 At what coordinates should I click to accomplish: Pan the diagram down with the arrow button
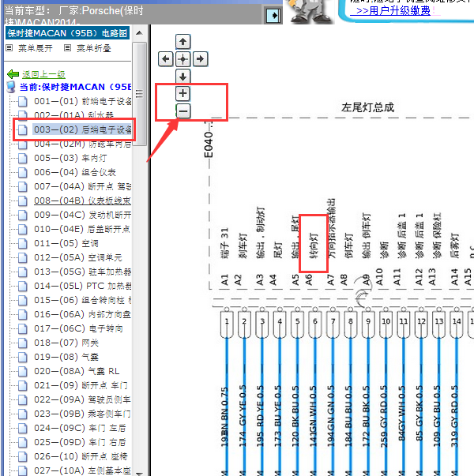(x=182, y=77)
